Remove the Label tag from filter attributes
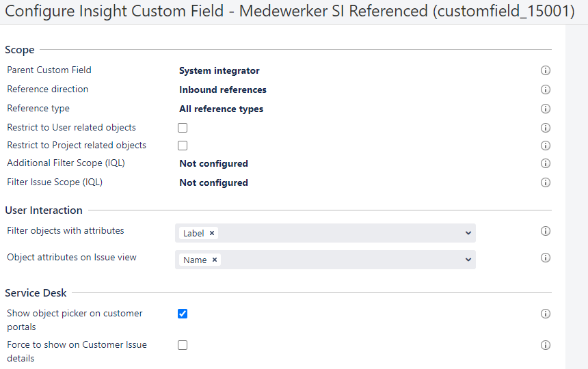The width and height of the screenshot is (588, 369). coord(212,233)
